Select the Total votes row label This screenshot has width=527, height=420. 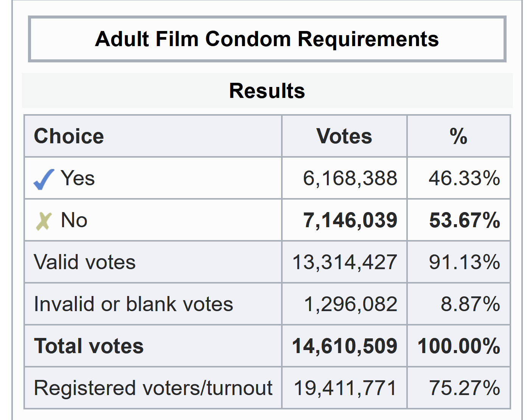tap(89, 346)
